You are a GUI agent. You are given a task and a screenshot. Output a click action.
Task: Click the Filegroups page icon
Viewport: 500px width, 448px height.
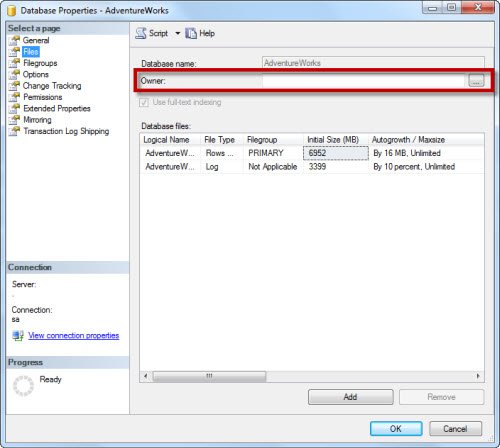click(x=14, y=63)
